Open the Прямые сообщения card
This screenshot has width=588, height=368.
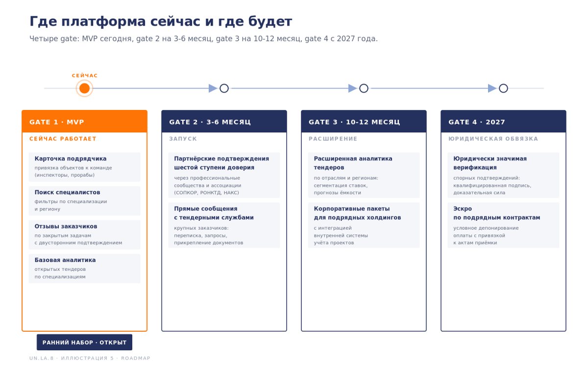click(x=224, y=225)
